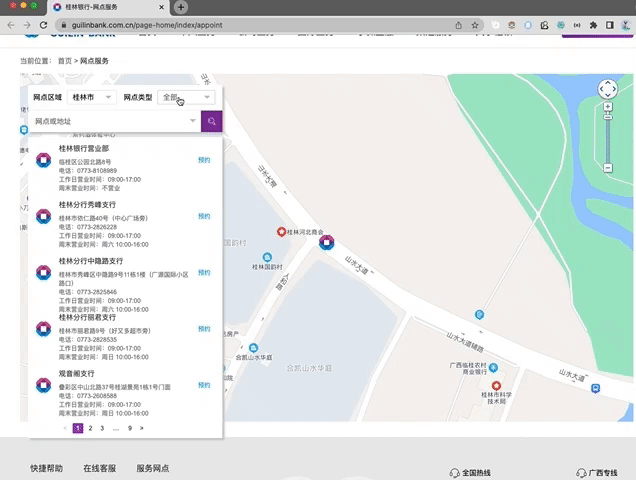636x480 pixels.
Task: Reload the page with browser refresh button
Action: pos(43,25)
